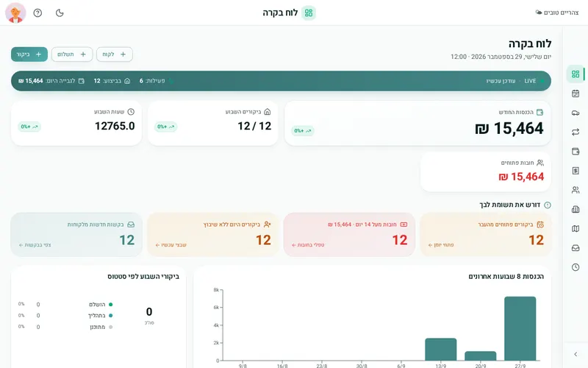Open the people icon in sidebar

coord(576,190)
